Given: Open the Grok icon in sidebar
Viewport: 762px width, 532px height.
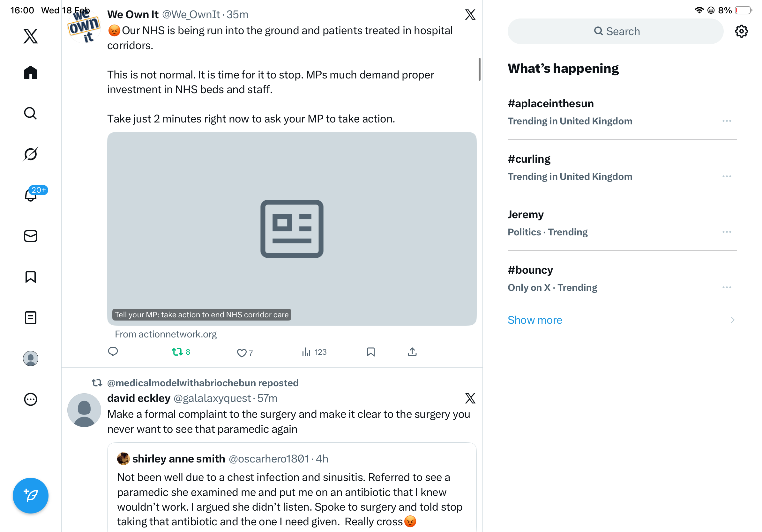Looking at the screenshot, I should tap(31, 154).
